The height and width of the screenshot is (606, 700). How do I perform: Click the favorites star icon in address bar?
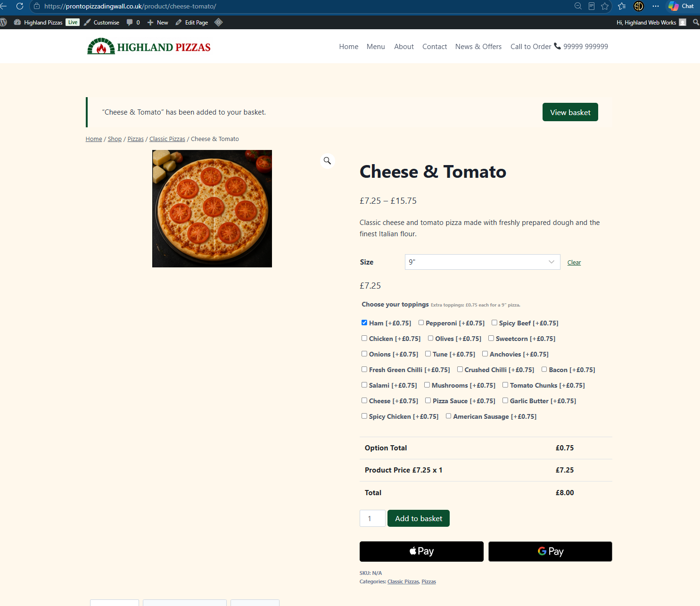[x=605, y=6]
